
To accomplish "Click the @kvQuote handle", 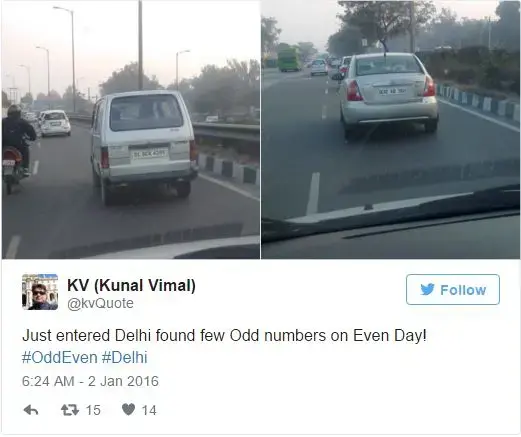I will [100, 303].
